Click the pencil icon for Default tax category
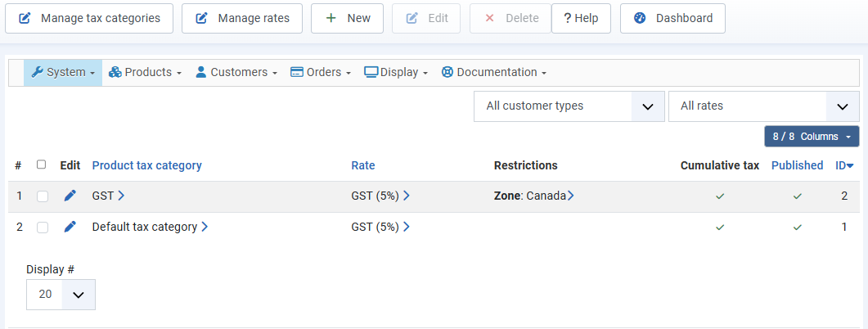This screenshot has width=868, height=329. (x=70, y=227)
